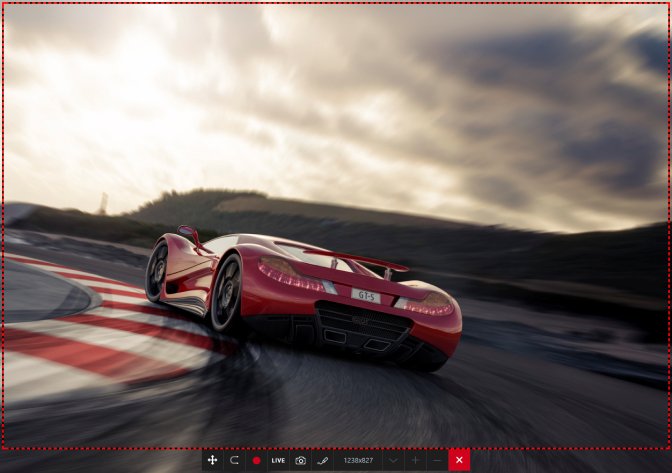Open the drawing pen tool
672x473 pixels.
(x=322, y=460)
